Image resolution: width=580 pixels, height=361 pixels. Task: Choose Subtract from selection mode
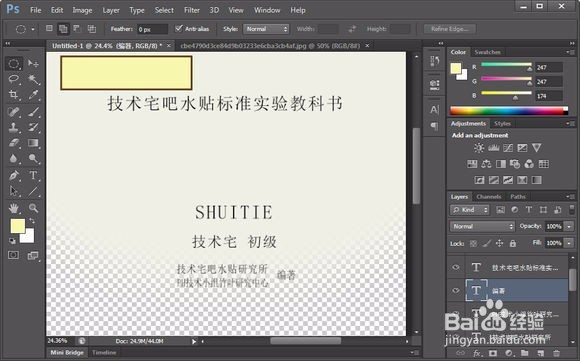77,28
